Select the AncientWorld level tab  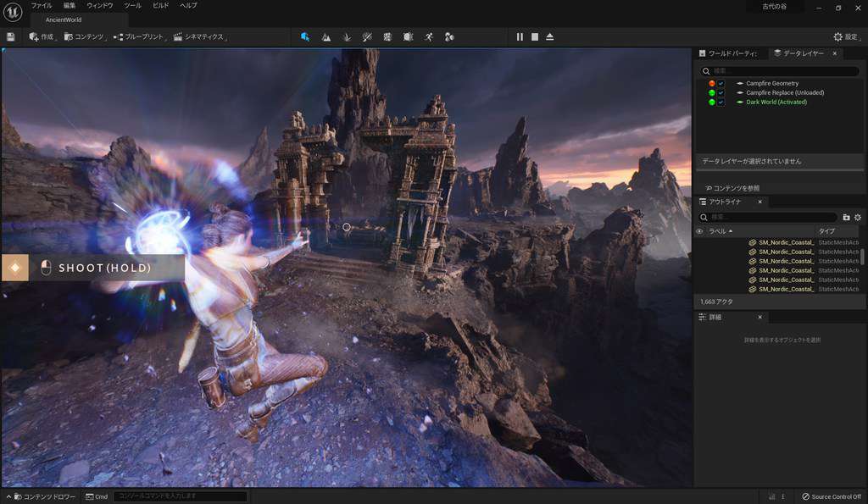tap(64, 20)
